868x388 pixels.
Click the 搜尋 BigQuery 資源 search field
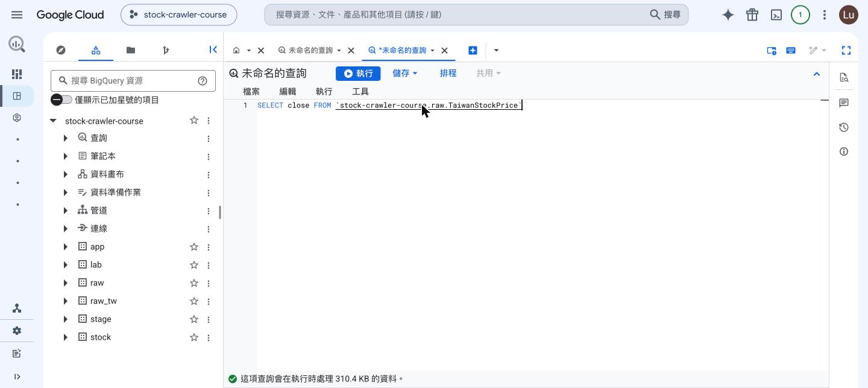(133, 81)
